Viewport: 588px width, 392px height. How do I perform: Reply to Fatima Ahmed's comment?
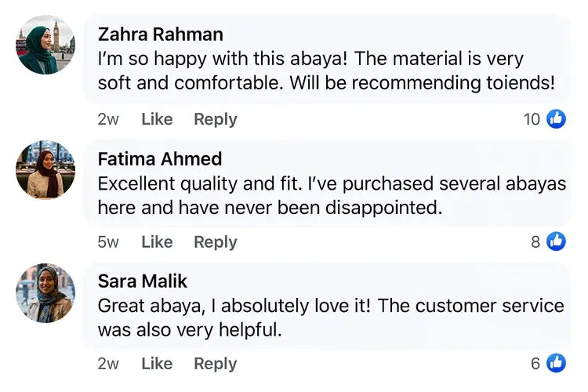click(x=216, y=241)
